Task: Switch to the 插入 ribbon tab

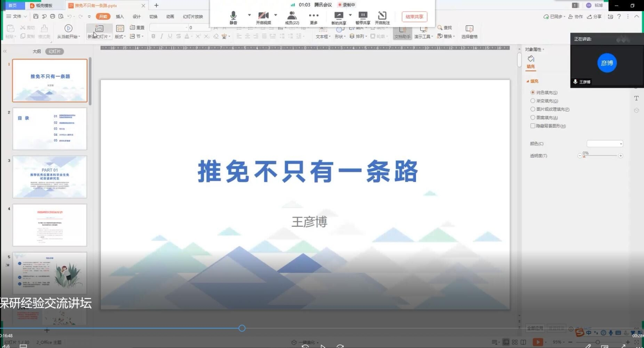Action: tap(120, 16)
